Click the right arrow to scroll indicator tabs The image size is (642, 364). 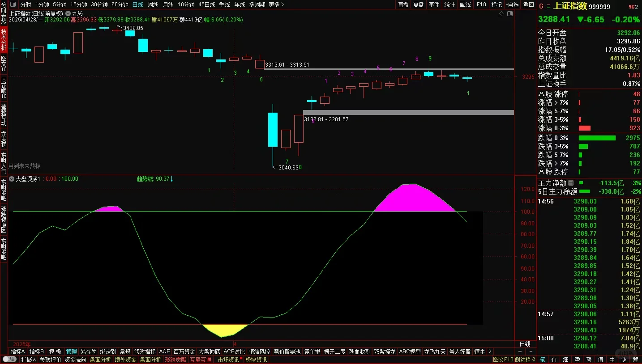[x=490, y=351]
